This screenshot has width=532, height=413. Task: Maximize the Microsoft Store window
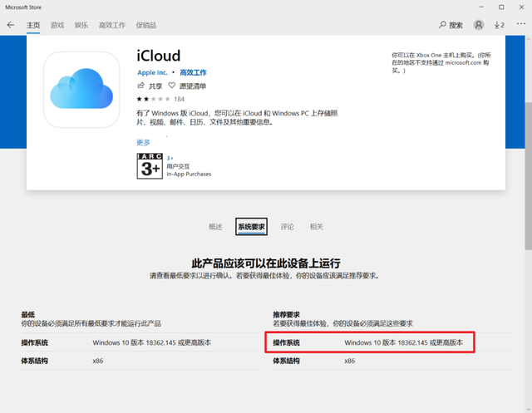click(x=501, y=7)
